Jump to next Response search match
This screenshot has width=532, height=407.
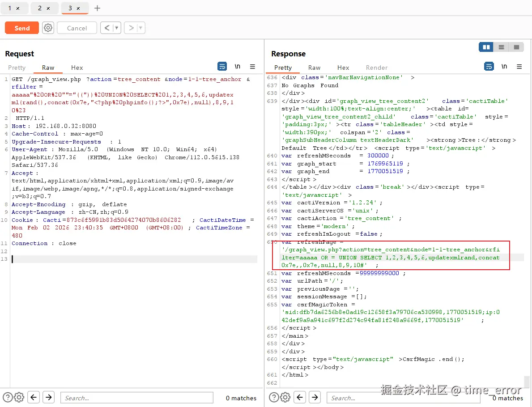(x=315, y=397)
